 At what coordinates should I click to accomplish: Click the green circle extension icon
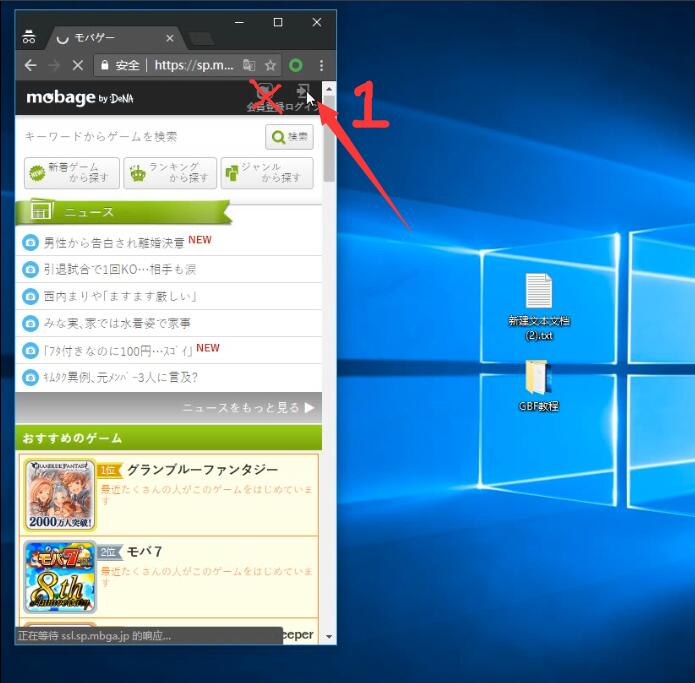point(296,66)
